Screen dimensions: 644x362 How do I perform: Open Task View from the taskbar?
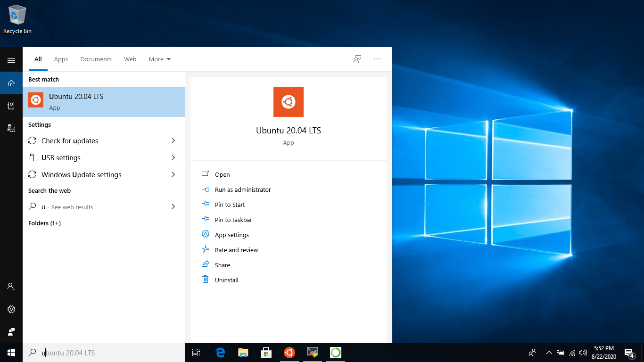(x=196, y=353)
